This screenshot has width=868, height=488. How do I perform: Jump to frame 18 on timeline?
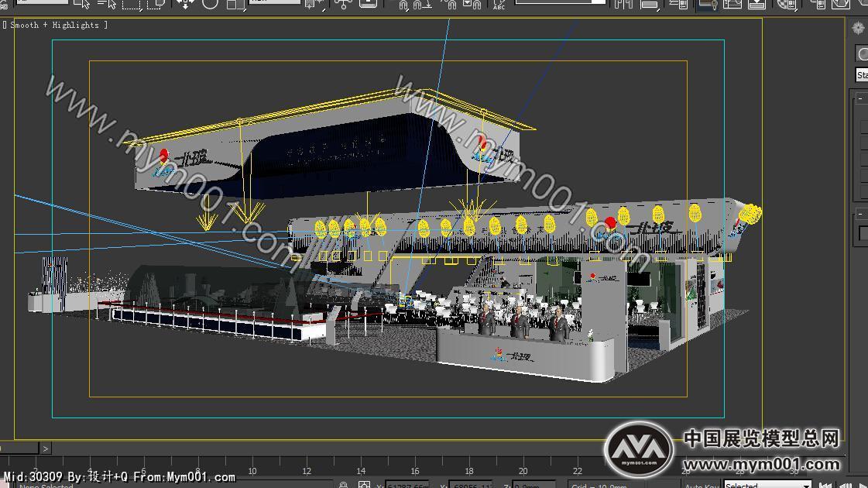[x=469, y=471]
